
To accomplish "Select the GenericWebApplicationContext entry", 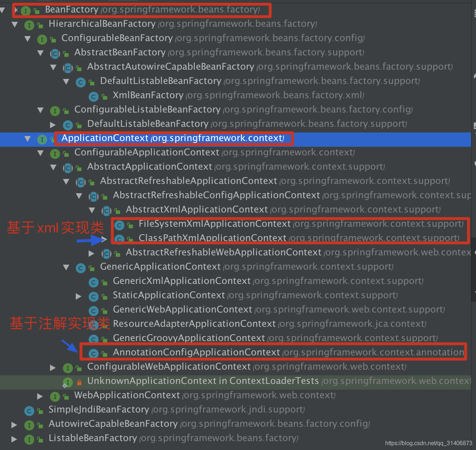I will (x=182, y=309).
